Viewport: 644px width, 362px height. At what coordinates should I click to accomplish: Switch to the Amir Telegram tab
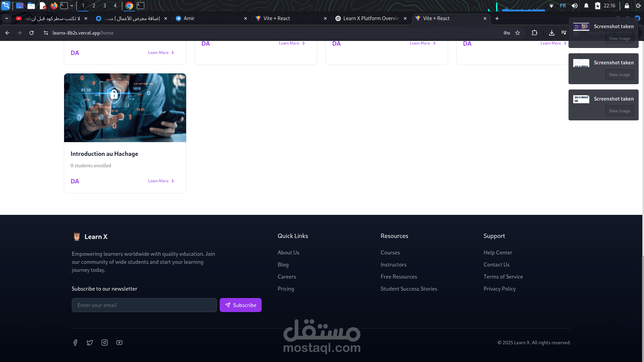click(211, 18)
